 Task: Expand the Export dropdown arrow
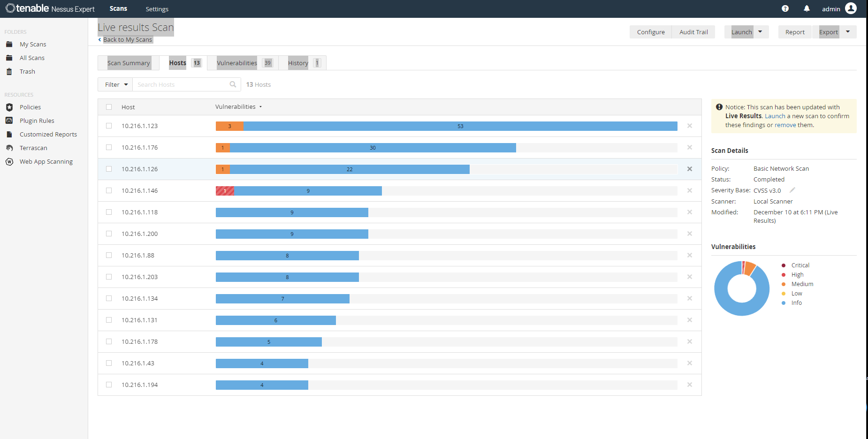[848, 32]
